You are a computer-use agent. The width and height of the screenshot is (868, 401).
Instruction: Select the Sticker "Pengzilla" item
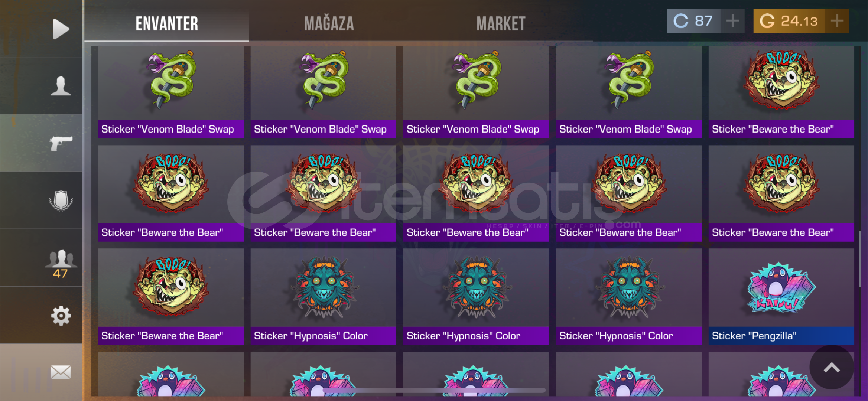[x=781, y=297]
